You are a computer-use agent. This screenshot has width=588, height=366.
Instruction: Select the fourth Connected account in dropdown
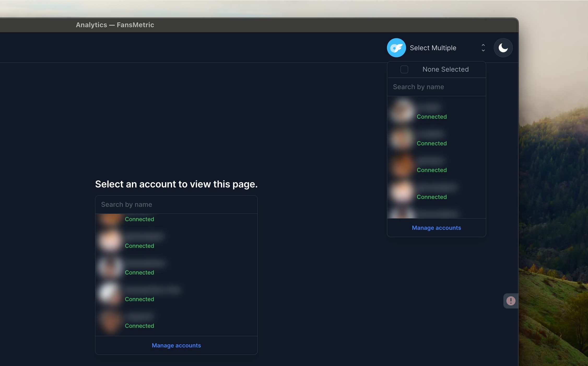(x=436, y=192)
